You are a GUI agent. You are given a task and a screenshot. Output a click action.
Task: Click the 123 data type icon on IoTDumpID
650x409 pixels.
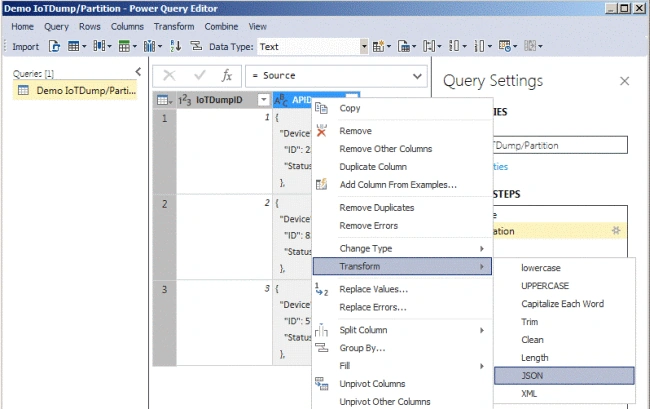point(184,100)
